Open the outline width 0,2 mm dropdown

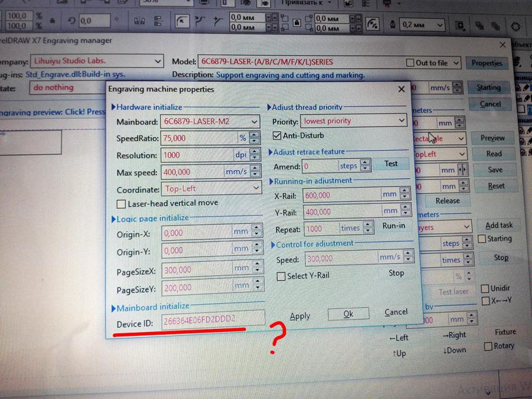pyautogui.click(x=439, y=25)
